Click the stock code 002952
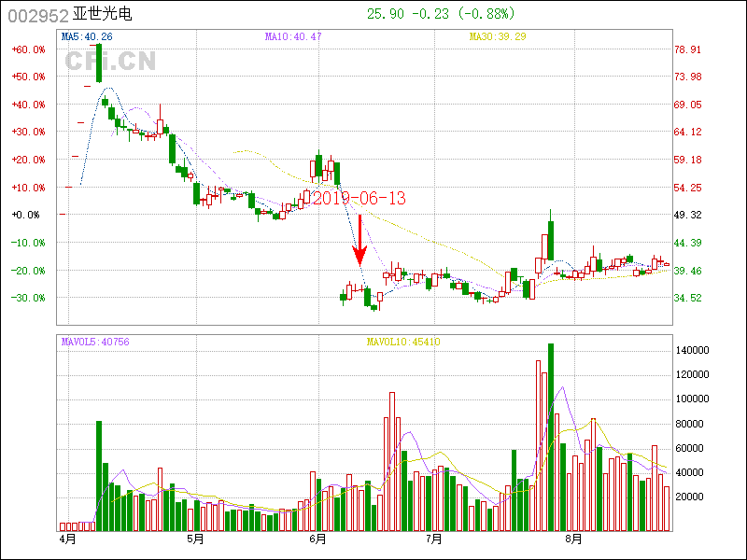The image size is (747, 560). (36, 15)
